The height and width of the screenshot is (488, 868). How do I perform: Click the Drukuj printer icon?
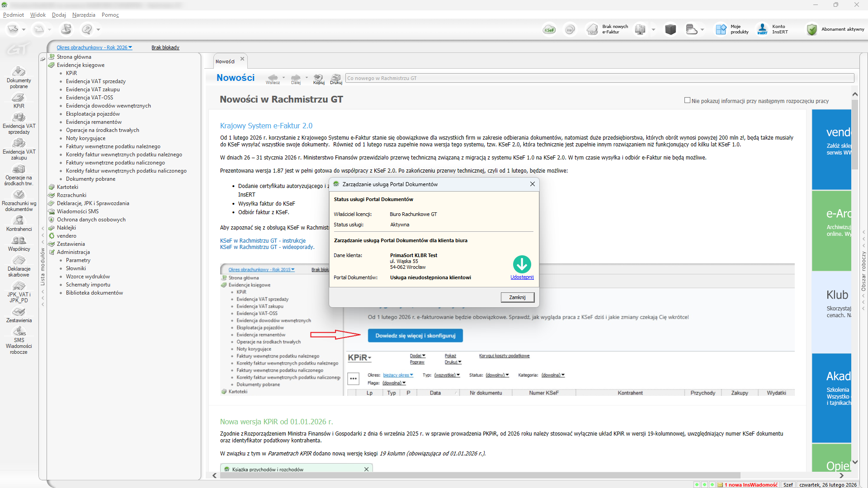point(336,78)
